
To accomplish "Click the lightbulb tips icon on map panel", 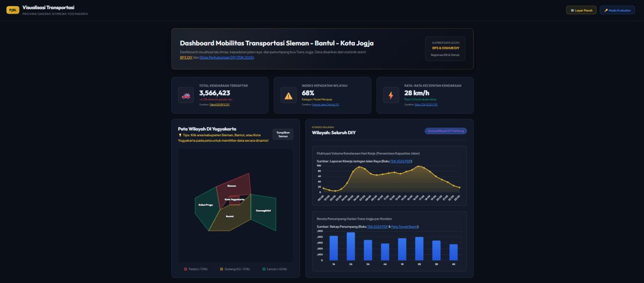I will tap(180, 135).
